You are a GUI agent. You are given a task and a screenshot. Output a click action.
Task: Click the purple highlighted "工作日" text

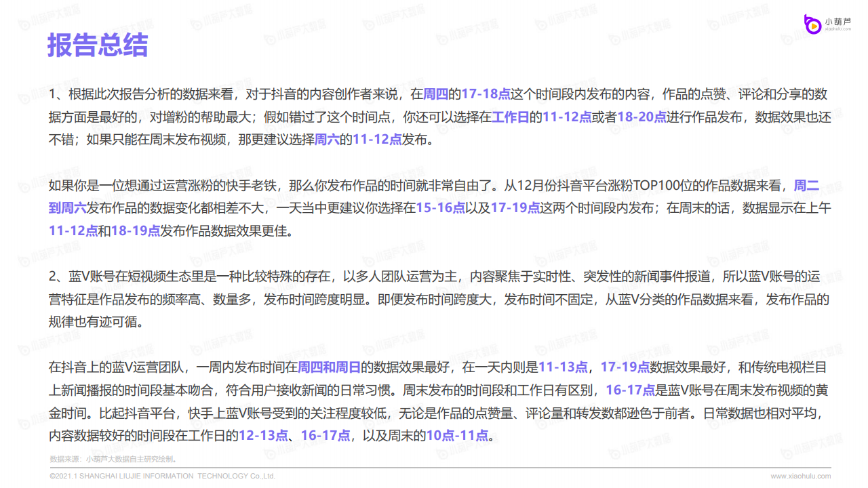click(511, 117)
